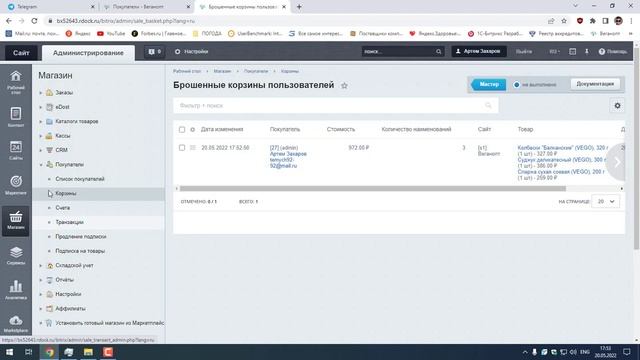Open the Суджук деликатесный product link
Viewport: 640px width, 360px height.
tap(562, 160)
